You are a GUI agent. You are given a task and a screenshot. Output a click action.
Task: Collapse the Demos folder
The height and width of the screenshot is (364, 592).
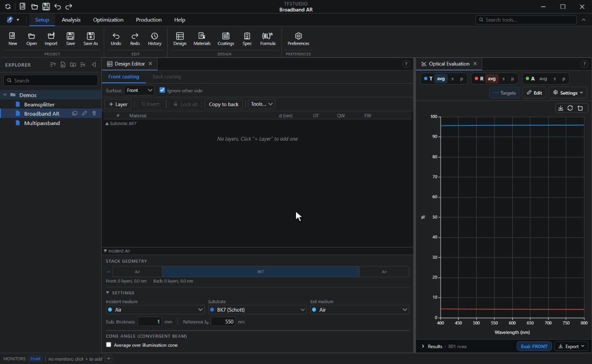pyautogui.click(x=5, y=95)
